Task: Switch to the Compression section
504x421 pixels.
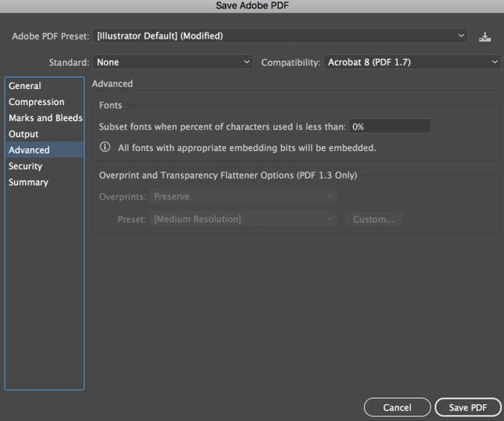Action: click(x=37, y=102)
